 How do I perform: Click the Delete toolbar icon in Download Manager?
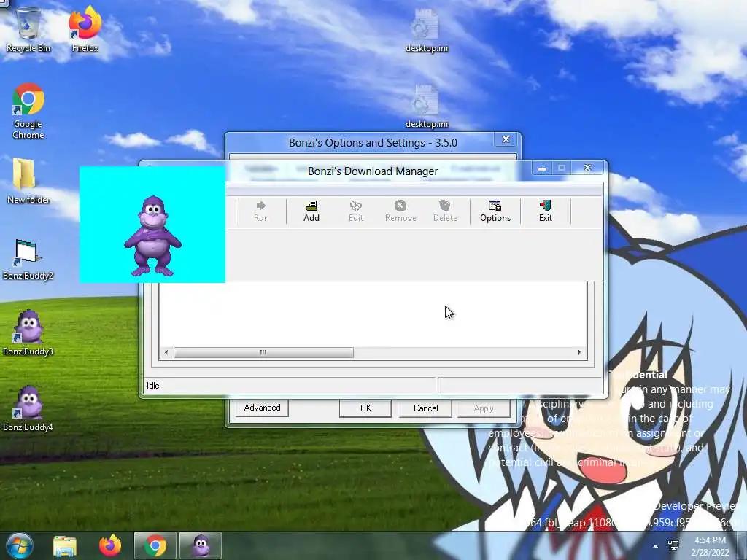click(445, 211)
